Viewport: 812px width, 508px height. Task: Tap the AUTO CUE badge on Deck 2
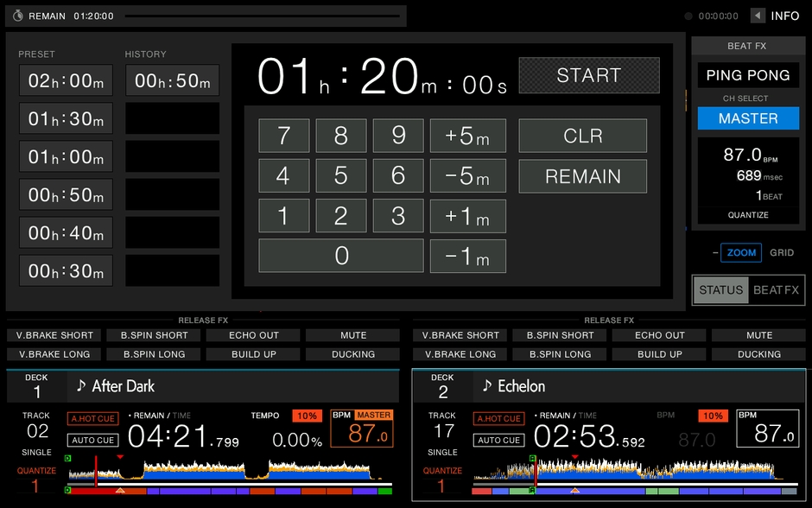pos(498,439)
